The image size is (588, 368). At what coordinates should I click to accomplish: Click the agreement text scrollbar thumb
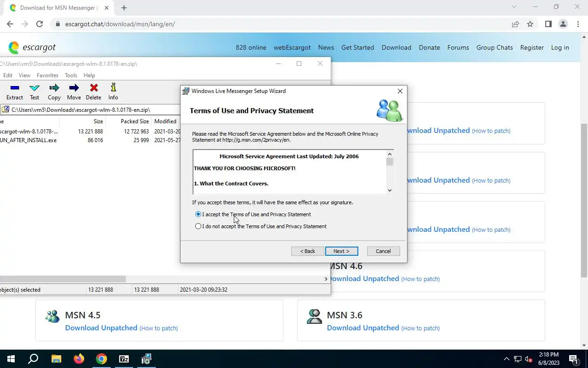coord(390,162)
